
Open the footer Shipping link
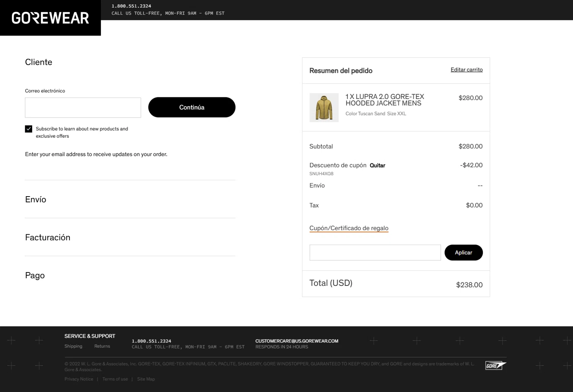(73, 346)
